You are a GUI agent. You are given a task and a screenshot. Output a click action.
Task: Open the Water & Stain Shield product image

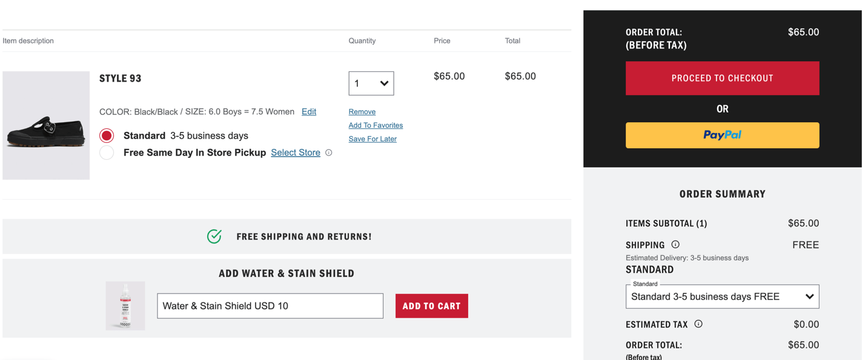pyautogui.click(x=125, y=306)
